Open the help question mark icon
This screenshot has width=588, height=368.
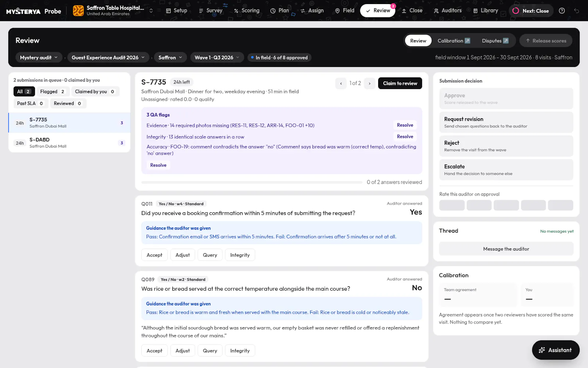562,11
